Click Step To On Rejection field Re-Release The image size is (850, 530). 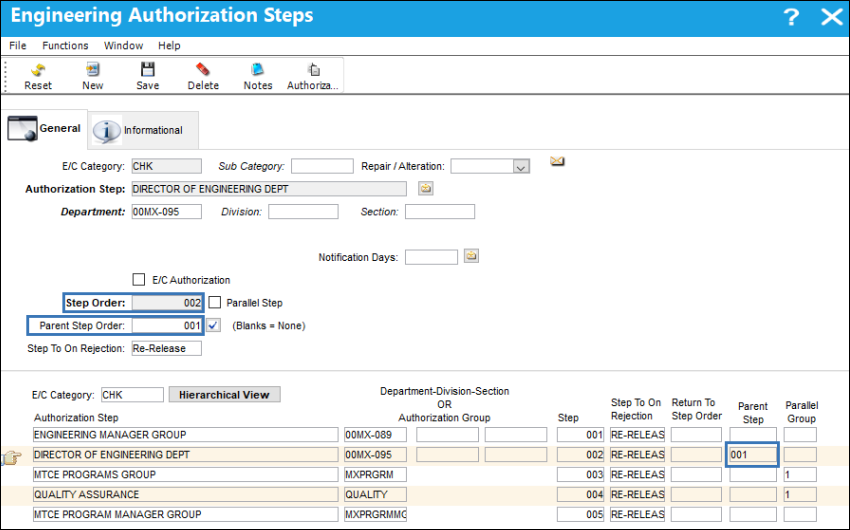click(166, 348)
